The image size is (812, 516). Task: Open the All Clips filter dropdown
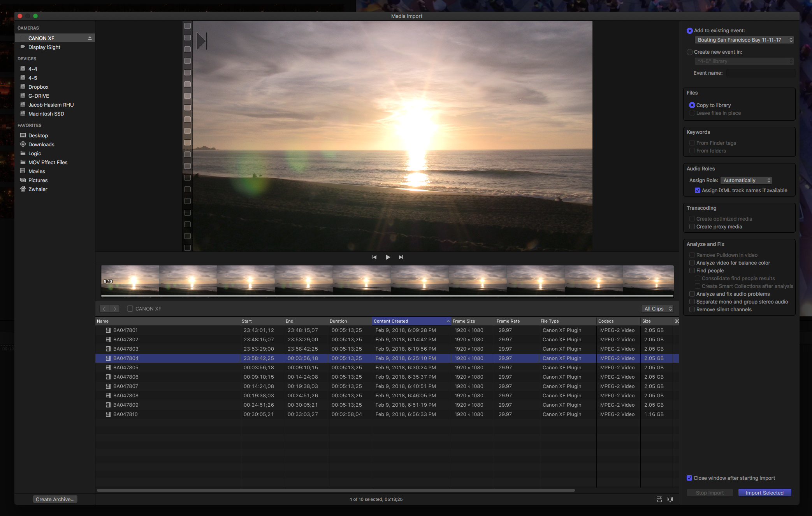tap(657, 309)
